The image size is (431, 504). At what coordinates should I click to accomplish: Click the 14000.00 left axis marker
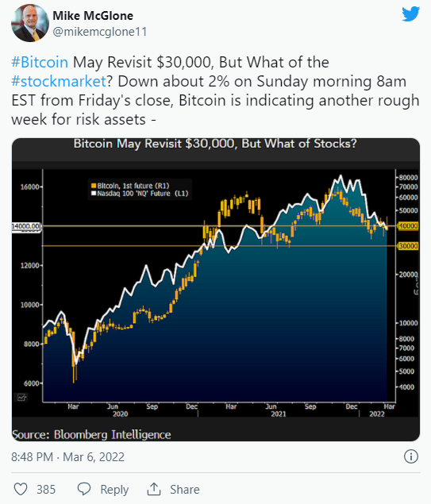tap(26, 226)
